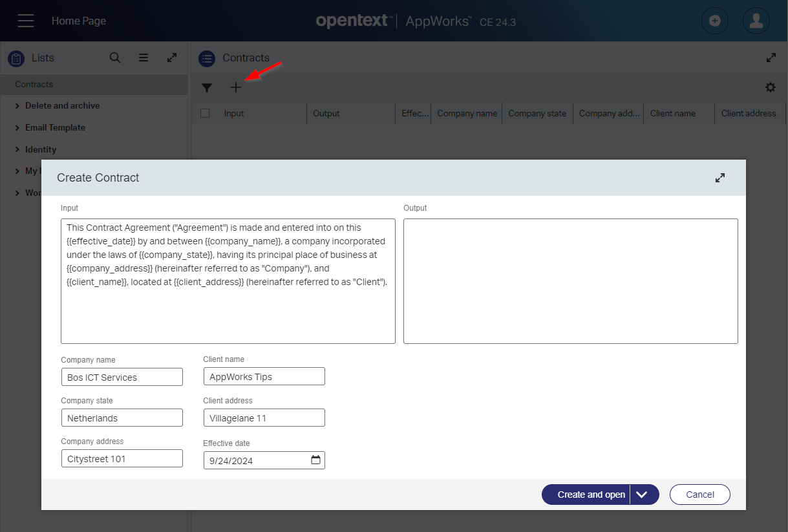Screen dimensions: 788x532
Task: Open the Contracts column settings gear
Action: (771, 87)
